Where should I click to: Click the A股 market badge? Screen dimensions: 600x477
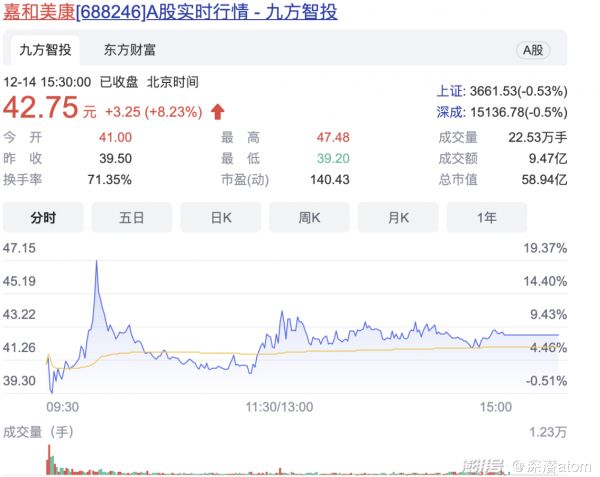click(533, 50)
